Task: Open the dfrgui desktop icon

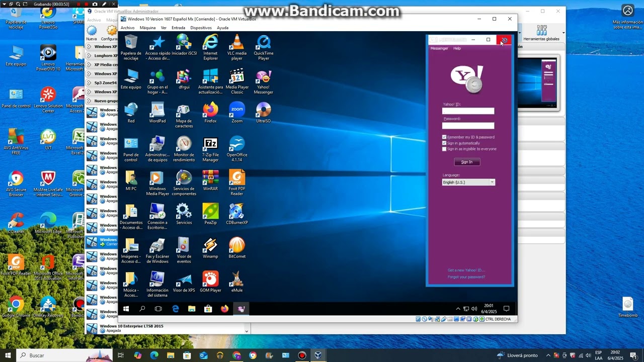Action: [184, 79]
